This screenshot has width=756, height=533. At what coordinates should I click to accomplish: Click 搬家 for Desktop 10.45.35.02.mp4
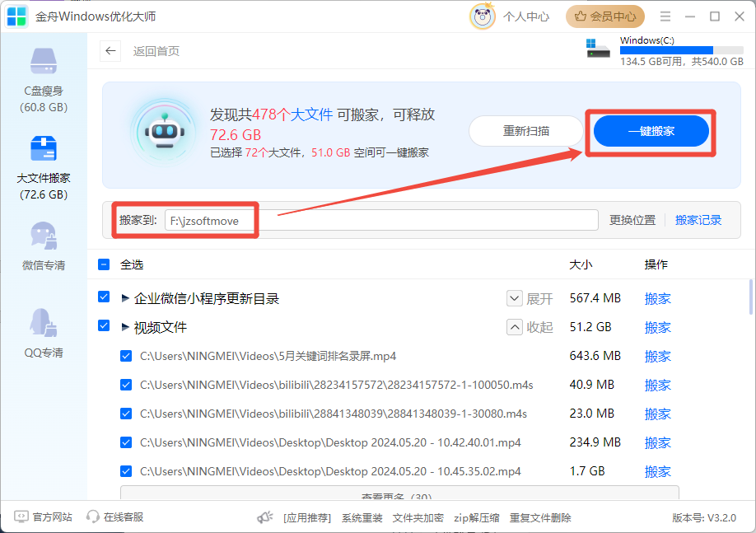pyautogui.click(x=658, y=472)
